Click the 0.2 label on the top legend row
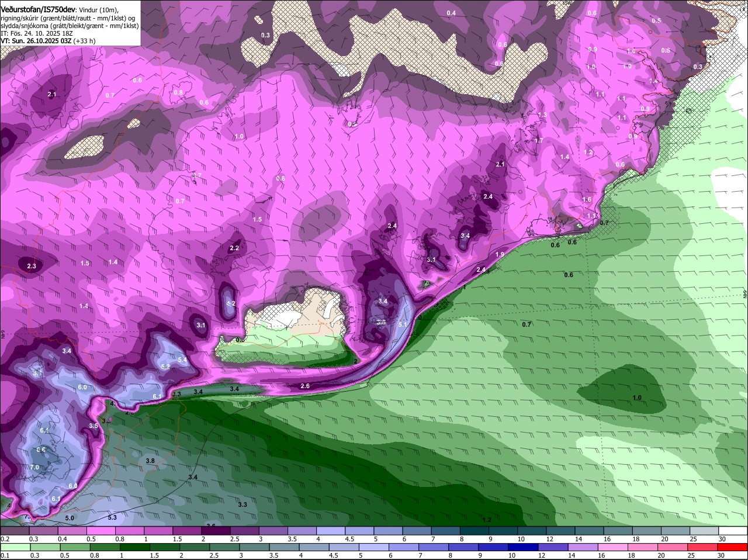This screenshot has width=748, height=560. click(5, 539)
